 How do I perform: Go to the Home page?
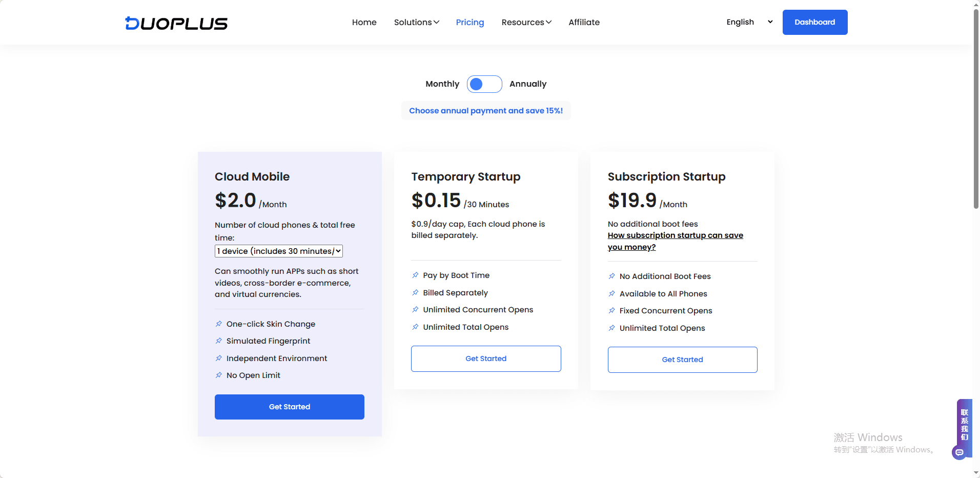364,22
